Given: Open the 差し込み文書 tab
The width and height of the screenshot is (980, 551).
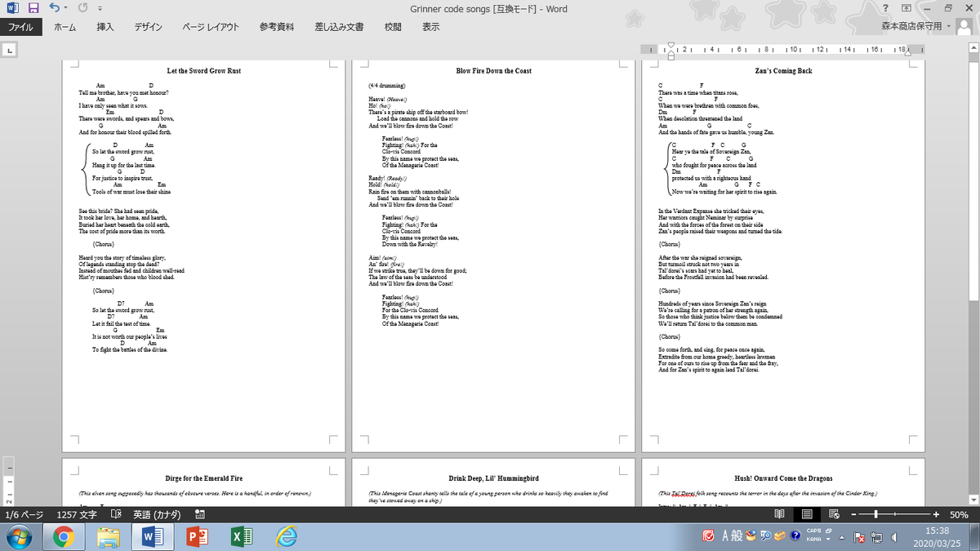Looking at the screenshot, I should click(x=339, y=27).
